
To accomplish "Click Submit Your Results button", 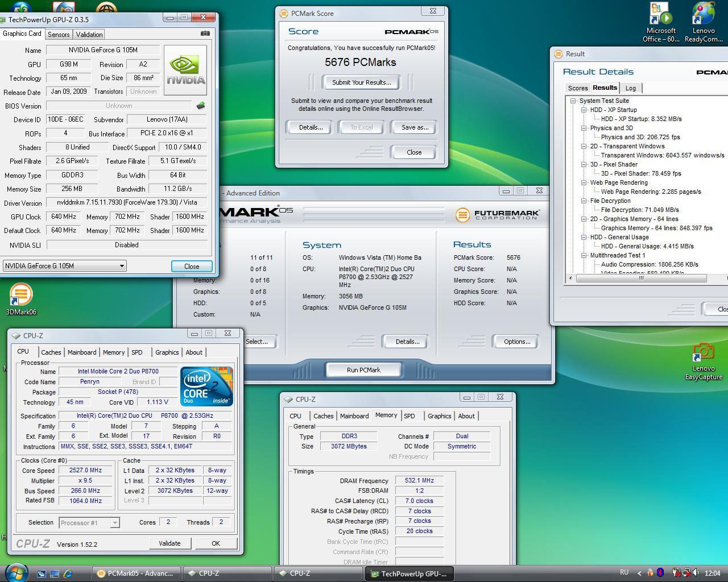I will pos(362,82).
